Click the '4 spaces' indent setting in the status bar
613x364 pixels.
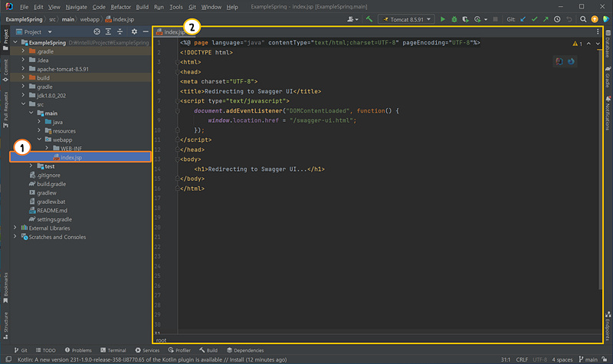click(x=562, y=359)
